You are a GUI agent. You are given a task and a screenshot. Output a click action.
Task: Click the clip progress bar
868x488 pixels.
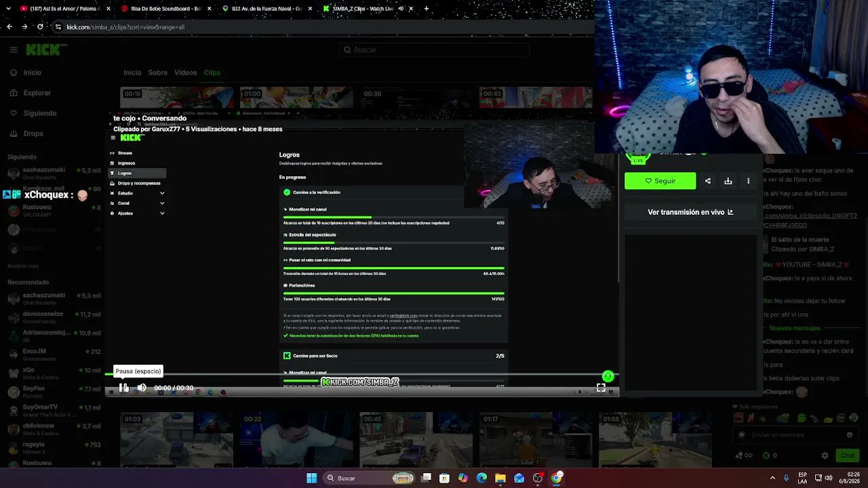click(x=363, y=375)
